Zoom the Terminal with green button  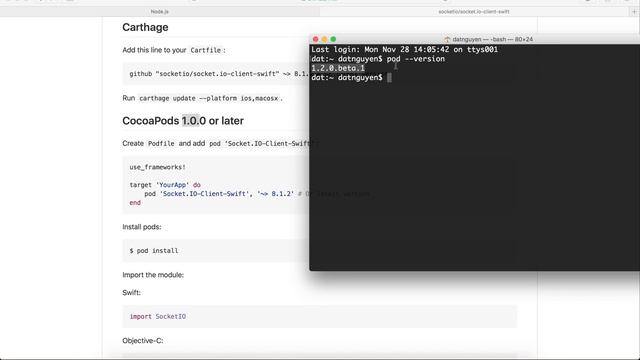pos(333,39)
